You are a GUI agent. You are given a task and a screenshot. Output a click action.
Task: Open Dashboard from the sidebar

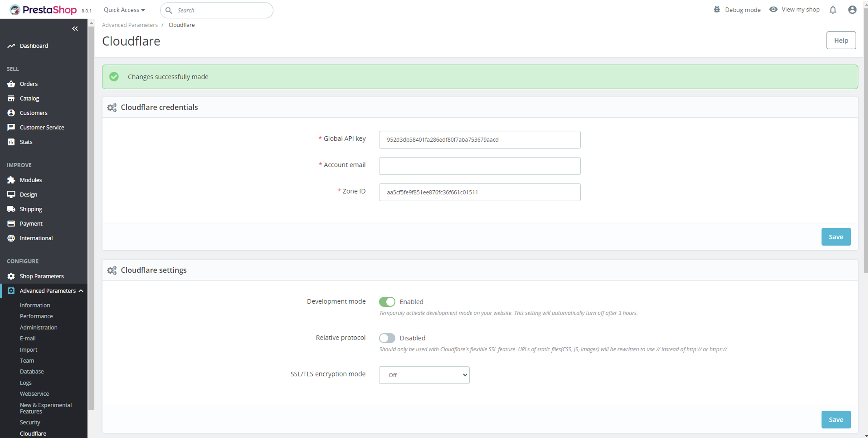[x=34, y=46]
